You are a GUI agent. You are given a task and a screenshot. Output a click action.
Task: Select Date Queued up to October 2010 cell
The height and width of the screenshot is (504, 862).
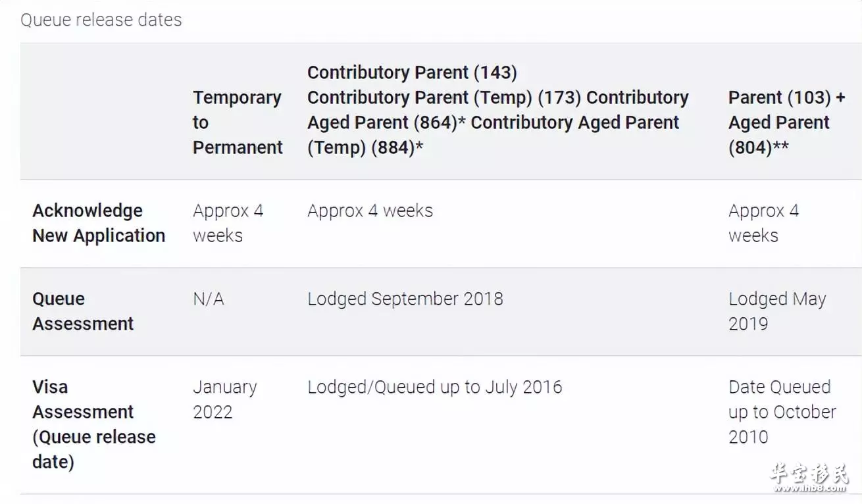[782, 412]
